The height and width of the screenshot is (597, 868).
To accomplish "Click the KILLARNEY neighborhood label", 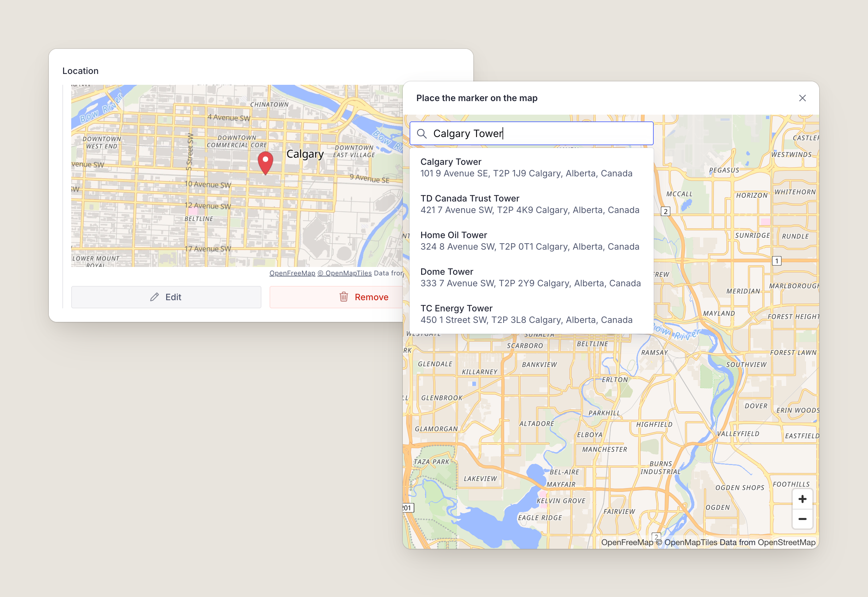I will tap(480, 372).
